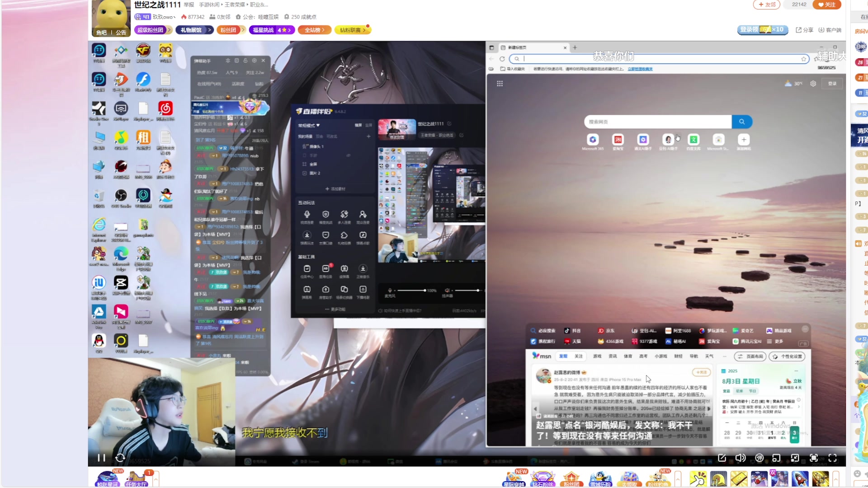This screenshot has width=868, height=488.
Task: Adjust the 麦克风 volume slider
Action: point(411,291)
